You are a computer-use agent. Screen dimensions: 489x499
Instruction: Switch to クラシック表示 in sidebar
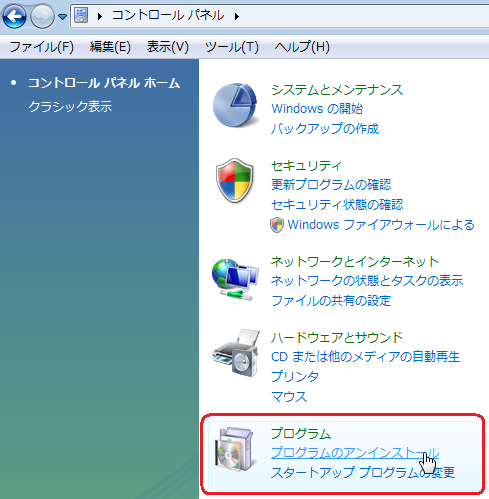pos(70,107)
